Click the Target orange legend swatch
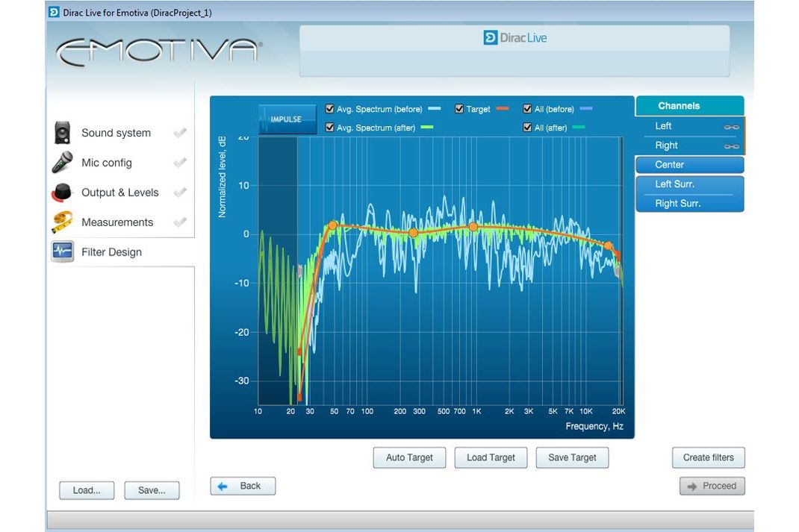 pos(503,108)
